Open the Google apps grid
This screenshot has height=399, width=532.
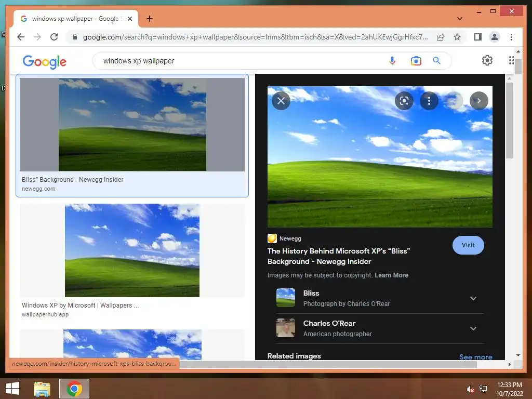[511, 60]
